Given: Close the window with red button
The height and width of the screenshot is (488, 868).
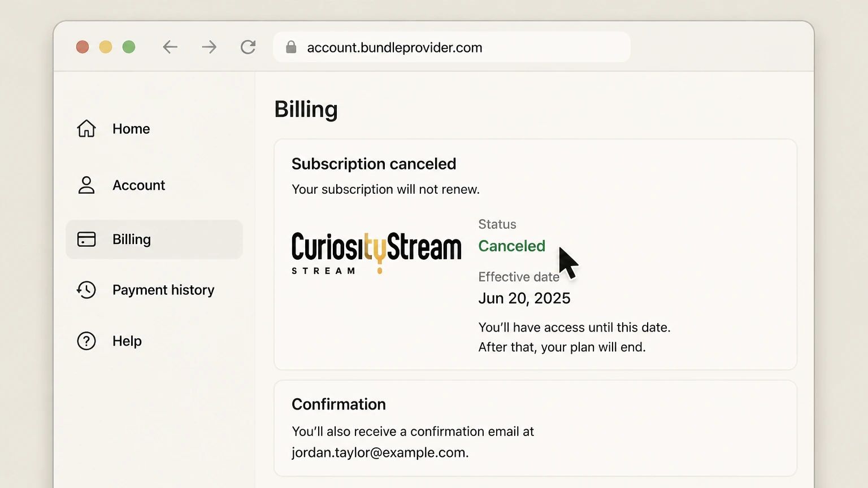Looking at the screenshot, I should tap(83, 47).
